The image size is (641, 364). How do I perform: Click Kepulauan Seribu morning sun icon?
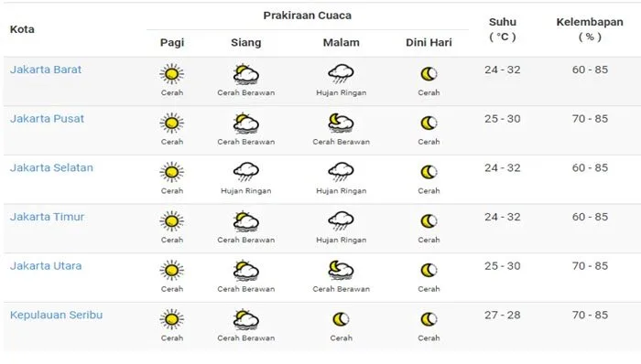coord(172,319)
